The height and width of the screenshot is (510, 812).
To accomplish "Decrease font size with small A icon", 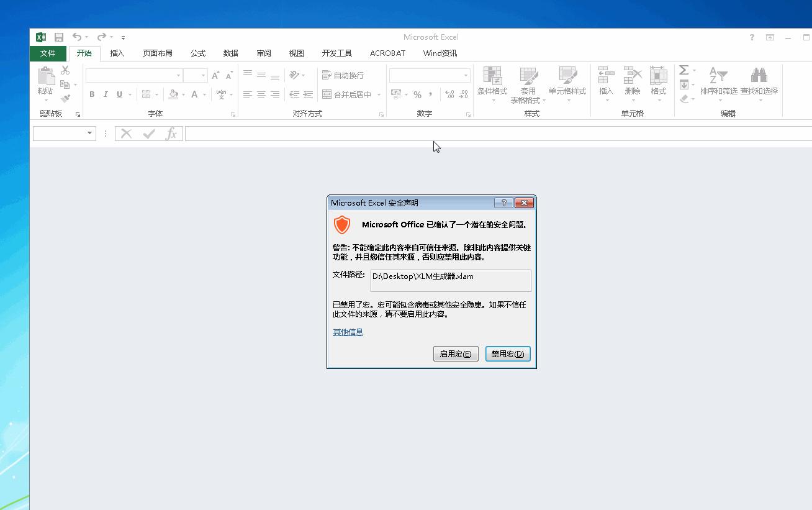I will pyautogui.click(x=229, y=75).
